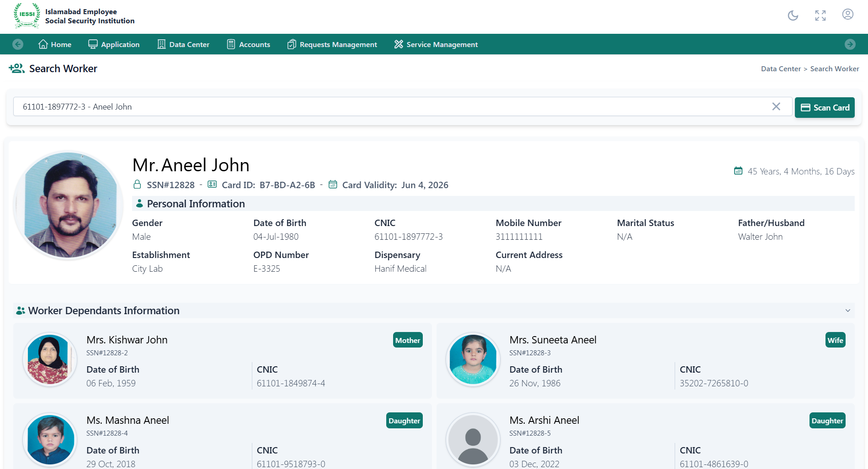Expand the Data Center menu
This screenshot has height=469, width=868.
183,44
